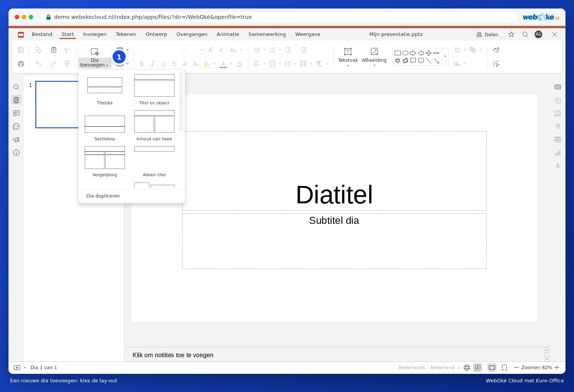Choose the Vergelijking layout
The height and width of the screenshot is (392, 574).
point(105,162)
